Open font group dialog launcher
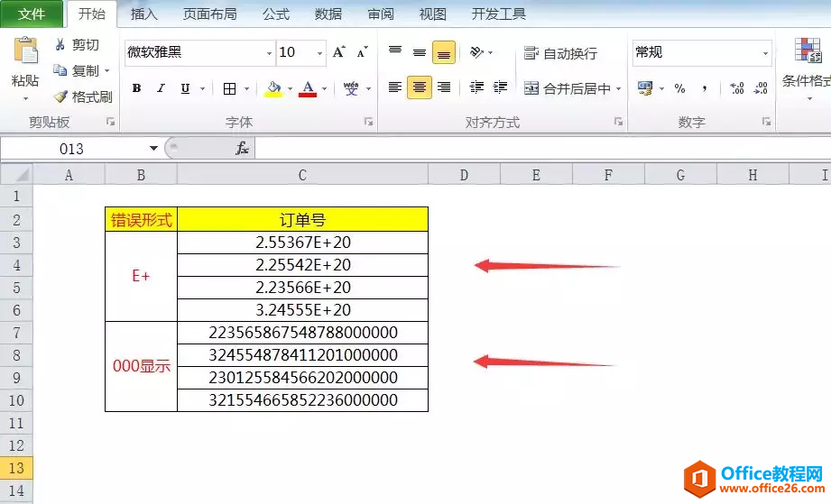Viewport: 831px width, 504px height. pyautogui.click(x=368, y=122)
